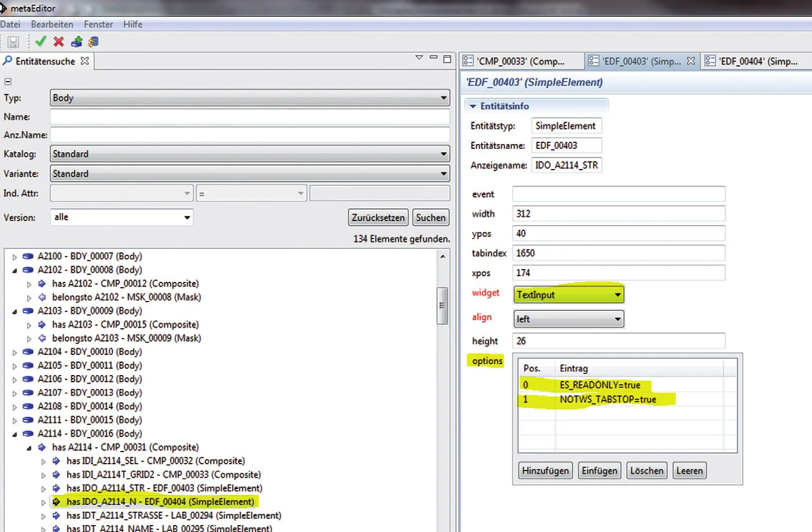Click the Hinzufügen button
Image resolution: width=812 pixels, height=532 pixels.
tap(545, 471)
